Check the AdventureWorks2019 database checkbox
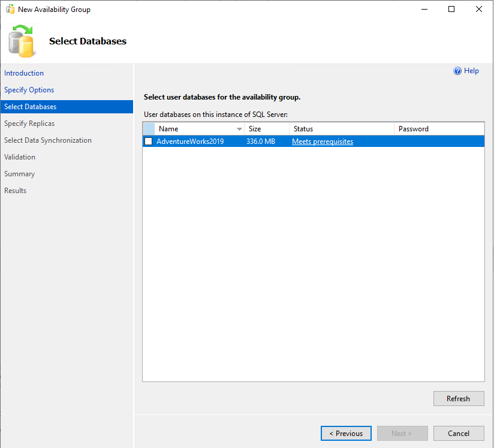The image size is (494, 448). tap(148, 142)
